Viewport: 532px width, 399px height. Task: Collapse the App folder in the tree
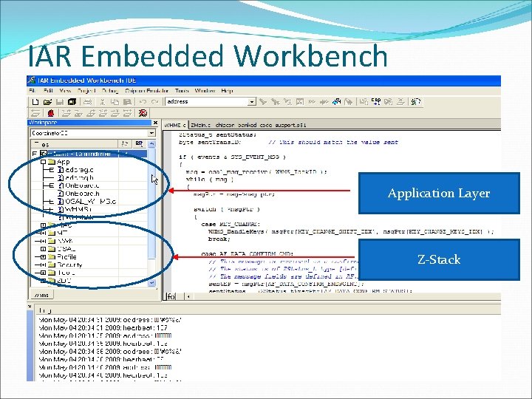(x=43, y=162)
